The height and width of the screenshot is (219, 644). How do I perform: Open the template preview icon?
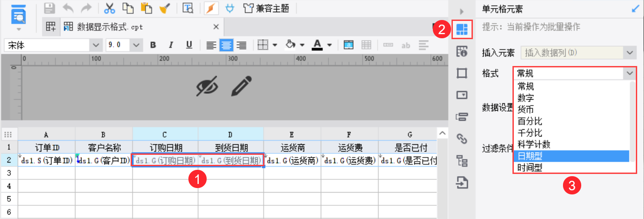point(188,8)
